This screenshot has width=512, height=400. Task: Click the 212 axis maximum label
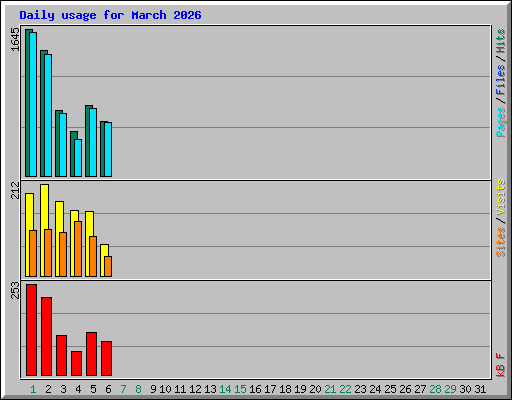point(15,190)
